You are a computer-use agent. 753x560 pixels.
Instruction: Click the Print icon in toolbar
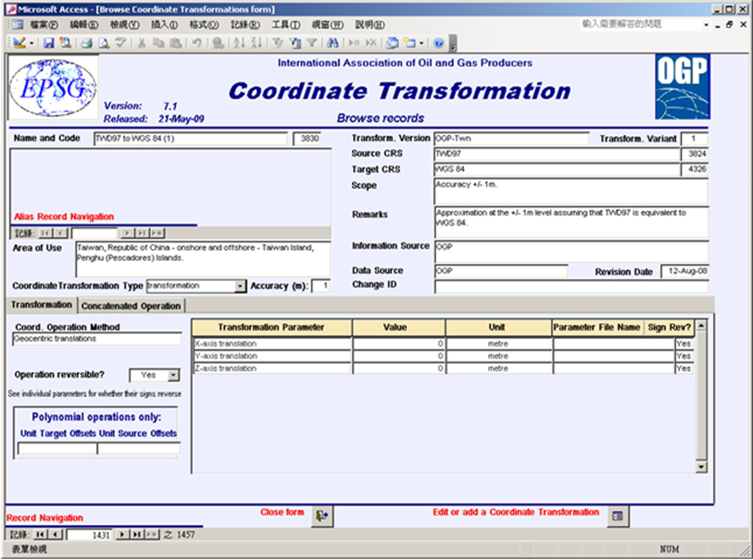point(87,44)
